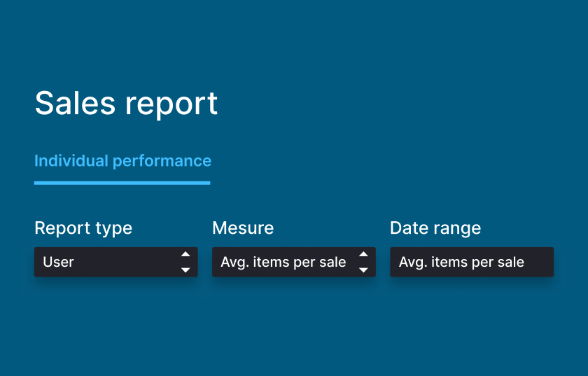Click the blue underline below Individual performance

pos(122,183)
